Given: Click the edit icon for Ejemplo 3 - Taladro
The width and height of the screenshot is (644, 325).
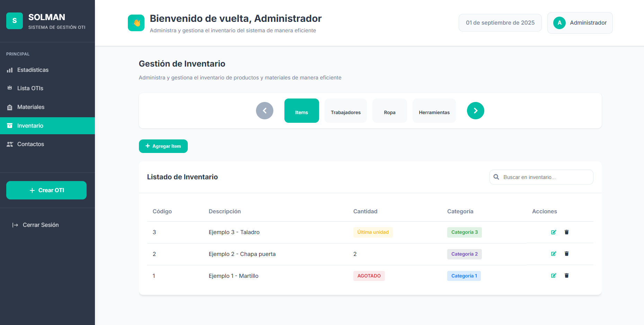Looking at the screenshot, I should pos(553,232).
